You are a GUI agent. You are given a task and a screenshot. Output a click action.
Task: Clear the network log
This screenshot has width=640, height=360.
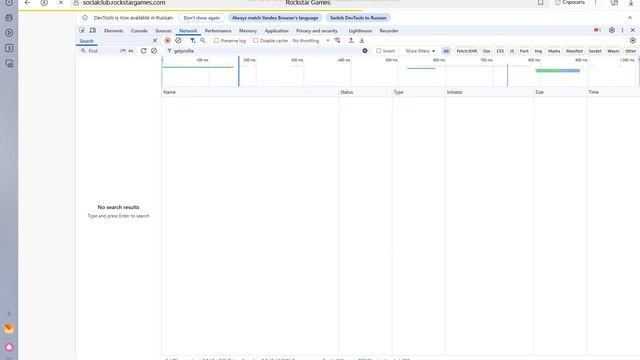click(x=178, y=40)
